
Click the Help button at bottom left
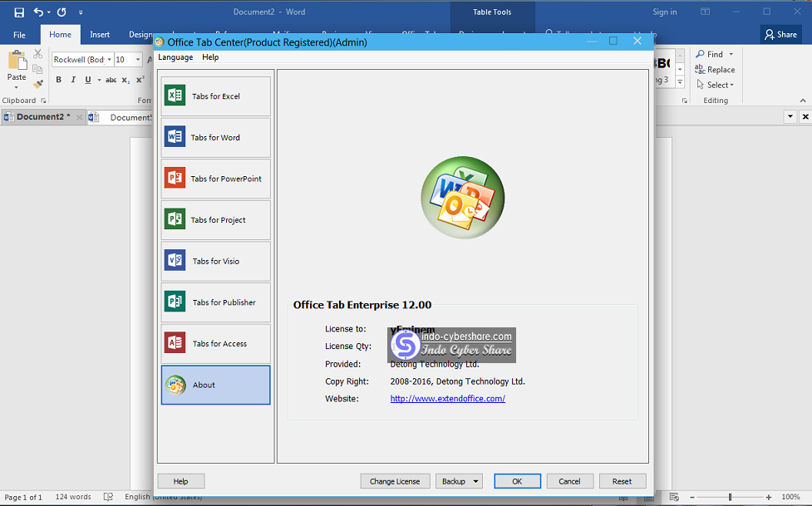(180, 481)
